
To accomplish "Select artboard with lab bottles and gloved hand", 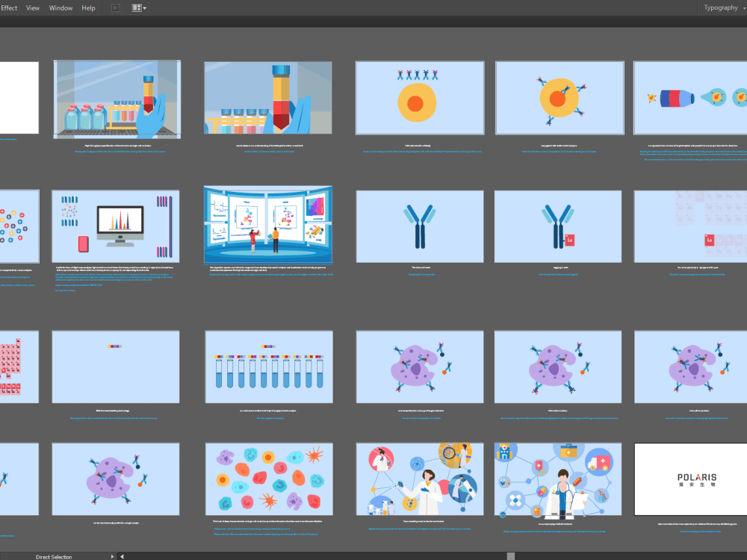I will pyautogui.click(x=117, y=99).
